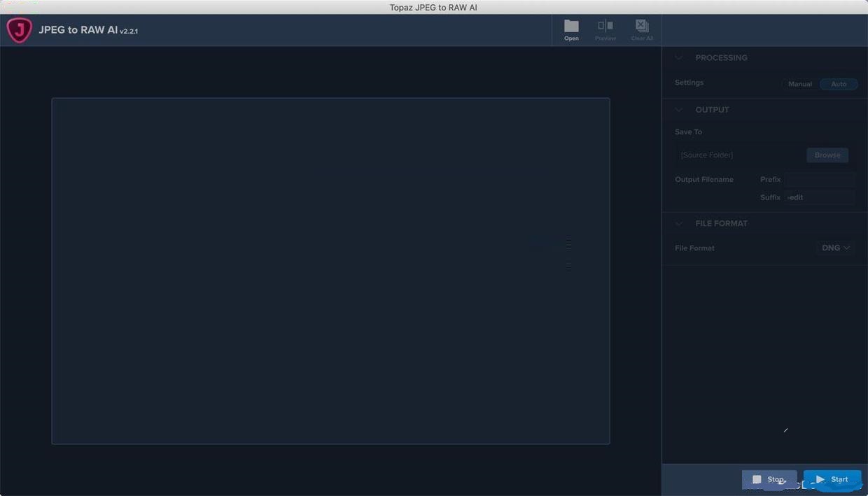Click the version text v2.2.1
Screen dimensions: 868x496
point(129,31)
